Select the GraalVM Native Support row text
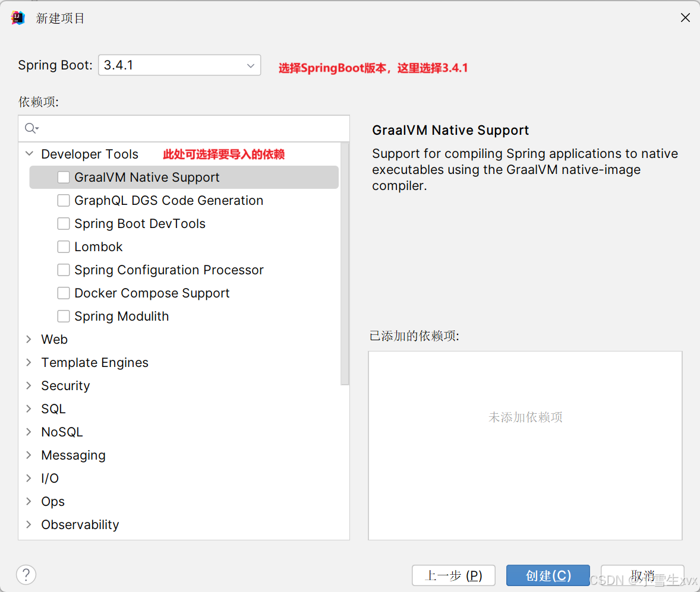 point(147,177)
